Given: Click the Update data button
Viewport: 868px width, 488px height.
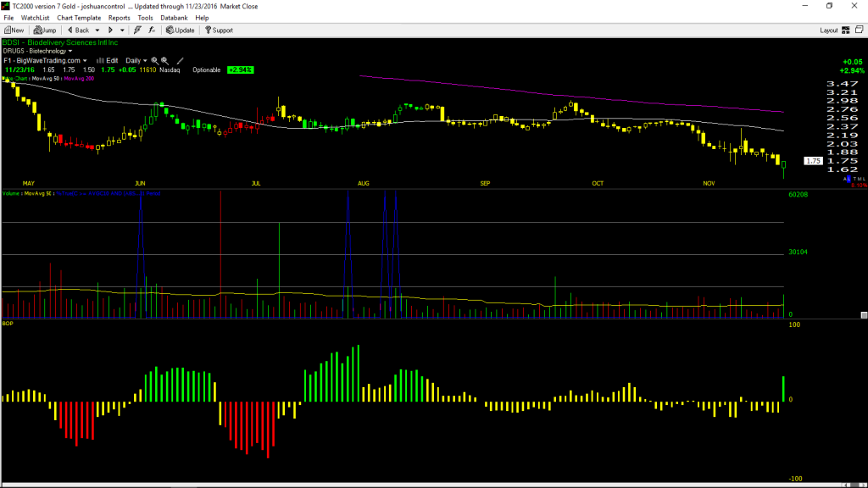Looking at the screenshot, I should (x=181, y=30).
